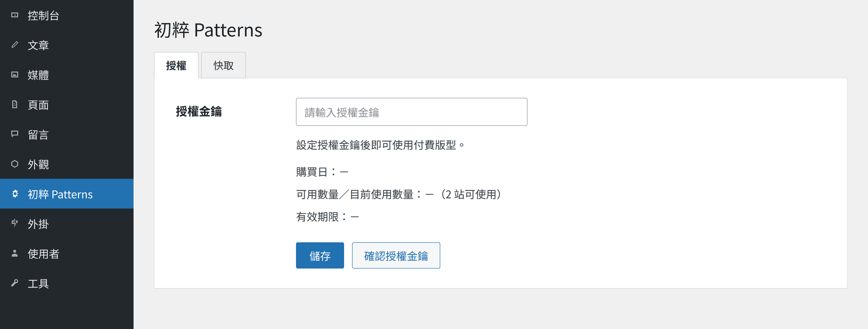Screen dimensions: 868x329
Task: Click the 留言 comment bubble icon
Action: point(15,134)
